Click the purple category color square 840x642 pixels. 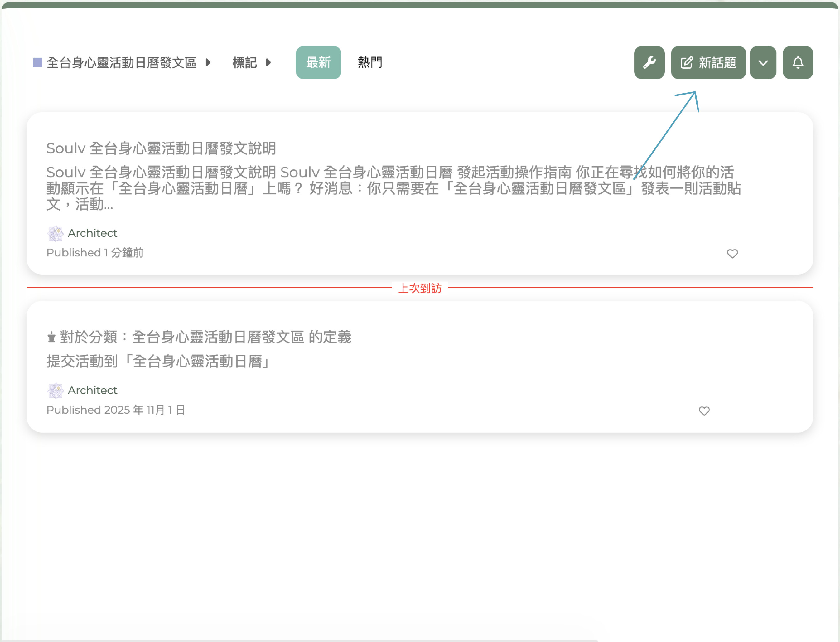tap(37, 62)
